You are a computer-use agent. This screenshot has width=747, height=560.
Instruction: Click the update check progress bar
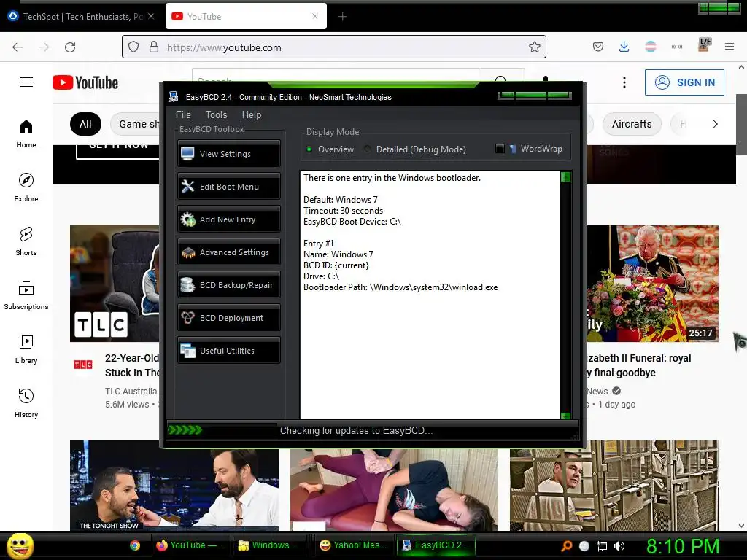tap(222, 430)
